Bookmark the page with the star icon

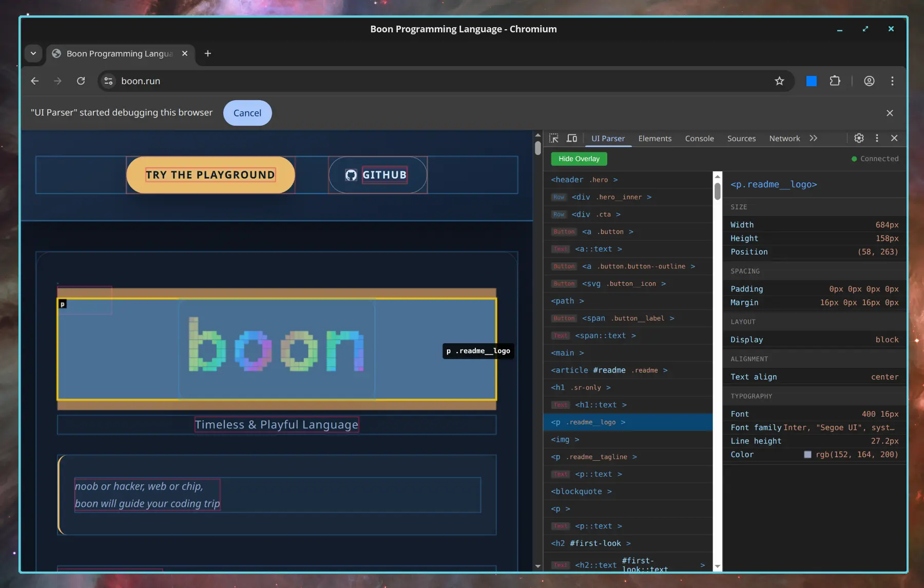780,81
